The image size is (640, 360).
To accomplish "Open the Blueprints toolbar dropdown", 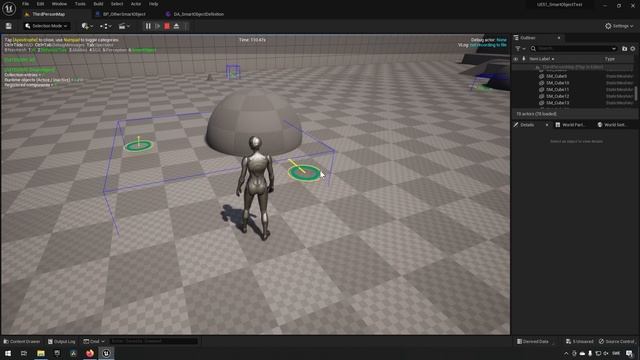I will tap(106, 26).
